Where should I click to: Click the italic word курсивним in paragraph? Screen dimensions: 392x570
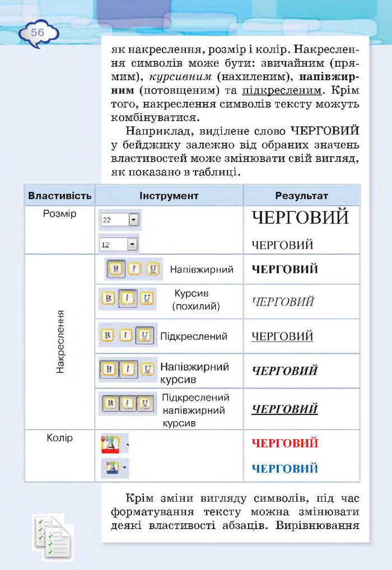pos(180,77)
